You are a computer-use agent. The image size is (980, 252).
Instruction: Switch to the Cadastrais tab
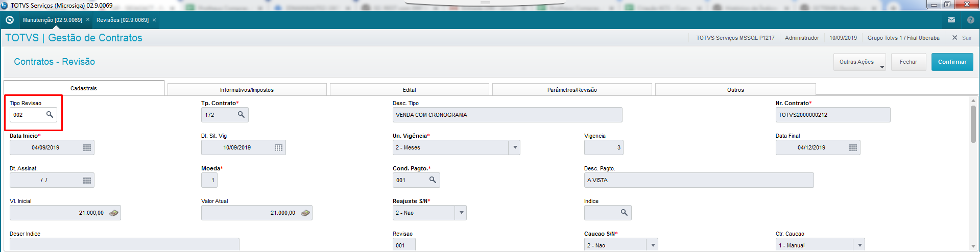84,88
